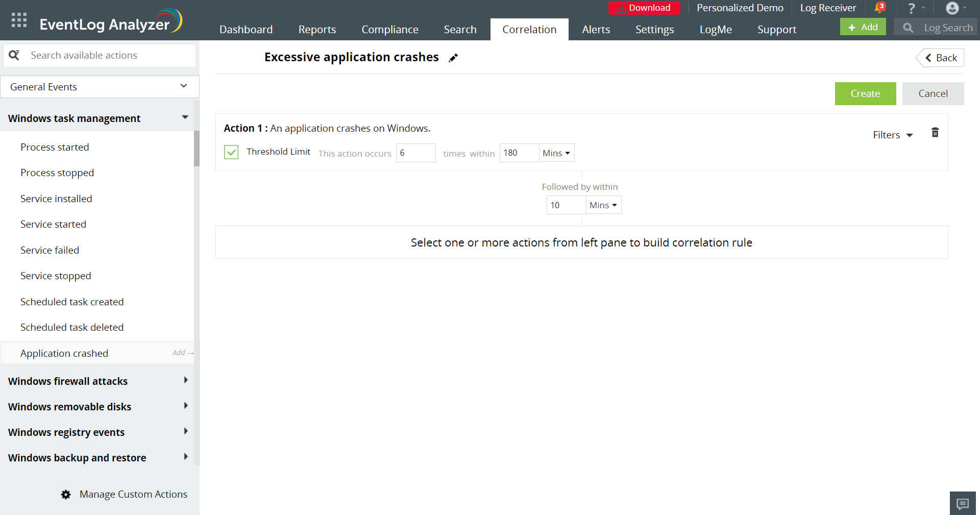Expand Windows removable disks section
The width and height of the screenshot is (980, 515).
pos(98,407)
